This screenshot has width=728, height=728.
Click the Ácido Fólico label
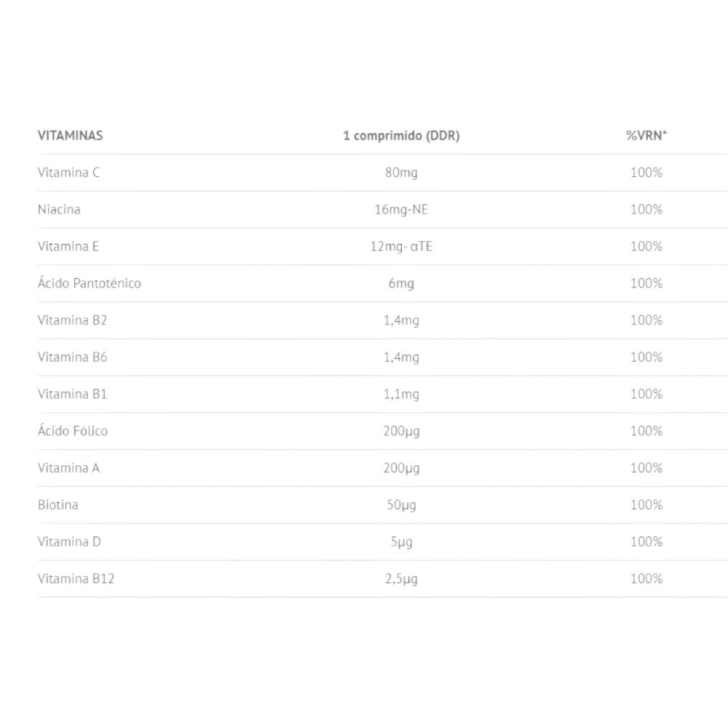73,431
